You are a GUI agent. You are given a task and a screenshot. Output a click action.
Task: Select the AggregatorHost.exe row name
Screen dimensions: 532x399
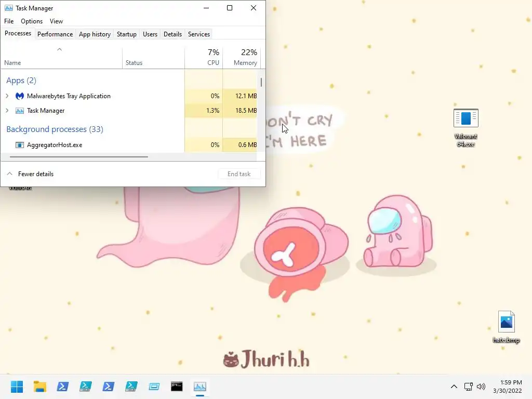(x=55, y=145)
